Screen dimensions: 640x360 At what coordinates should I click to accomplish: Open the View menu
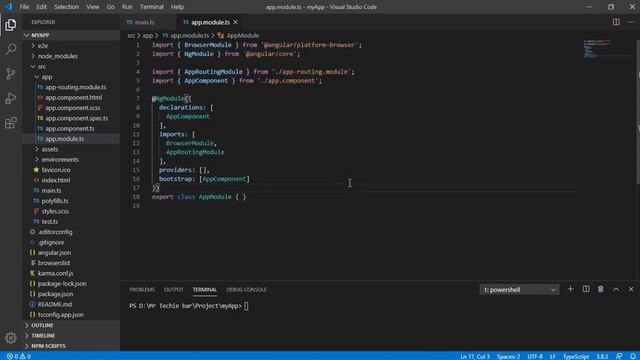point(92,7)
